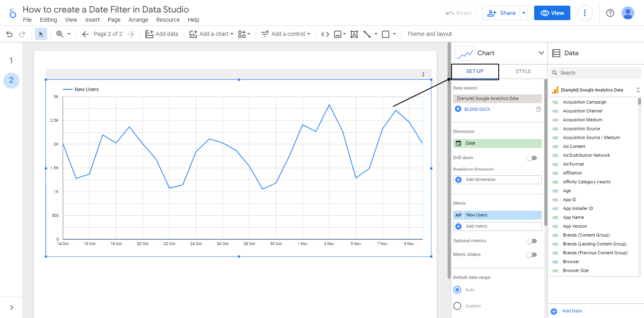This screenshot has height=318, width=644.
Task: Select page 1 in the page list
Action: [11, 60]
